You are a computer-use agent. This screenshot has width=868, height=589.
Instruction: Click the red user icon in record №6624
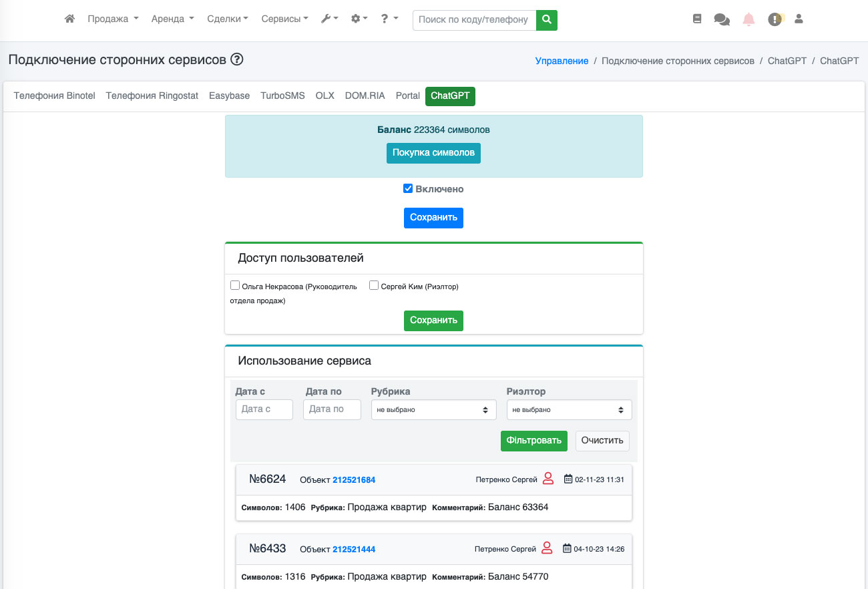click(x=548, y=479)
